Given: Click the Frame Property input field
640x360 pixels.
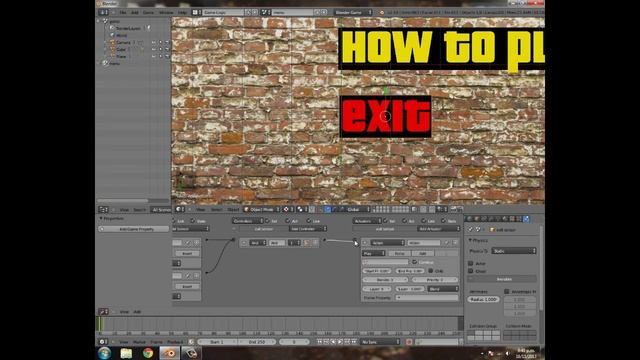Looking at the screenshot, I should 427,298.
